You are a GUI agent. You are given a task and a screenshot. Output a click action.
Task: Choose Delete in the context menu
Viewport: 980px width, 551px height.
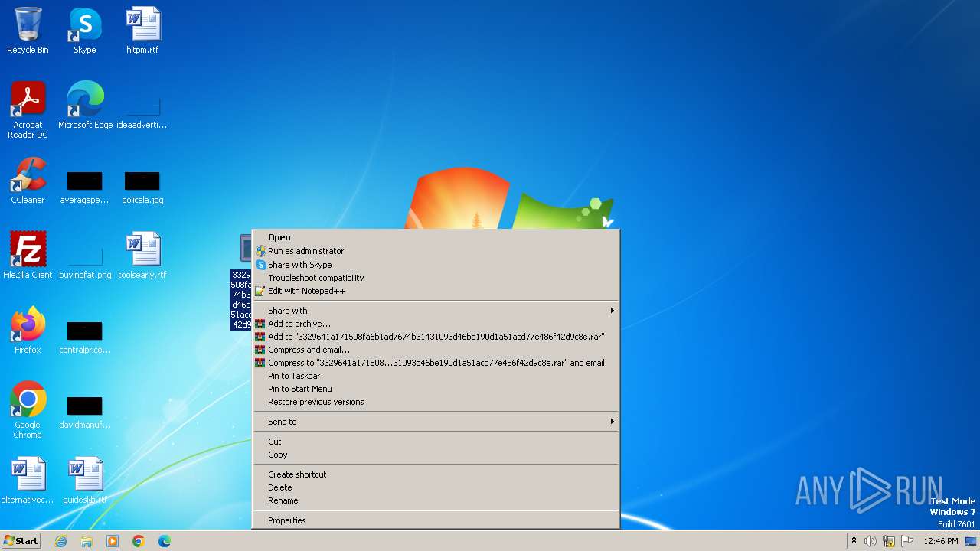(x=436, y=487)
